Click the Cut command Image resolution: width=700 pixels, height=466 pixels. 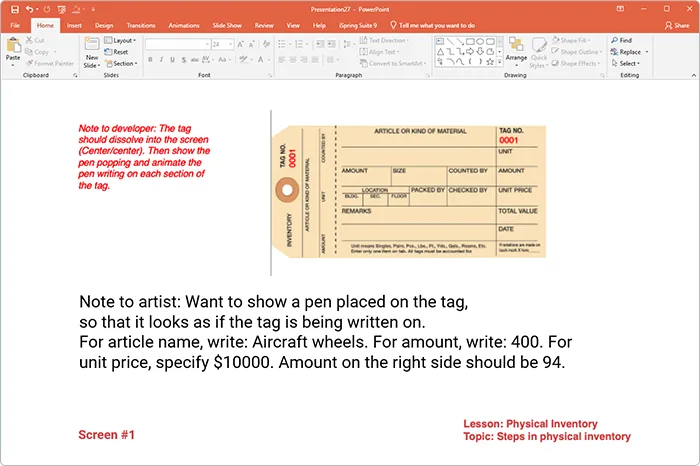click(35, 40)
